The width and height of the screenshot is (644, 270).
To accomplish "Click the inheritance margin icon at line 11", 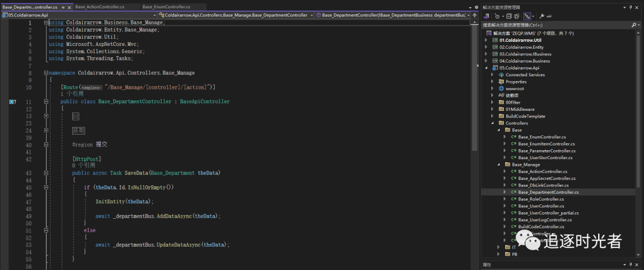I will click(x=13, y=101).
